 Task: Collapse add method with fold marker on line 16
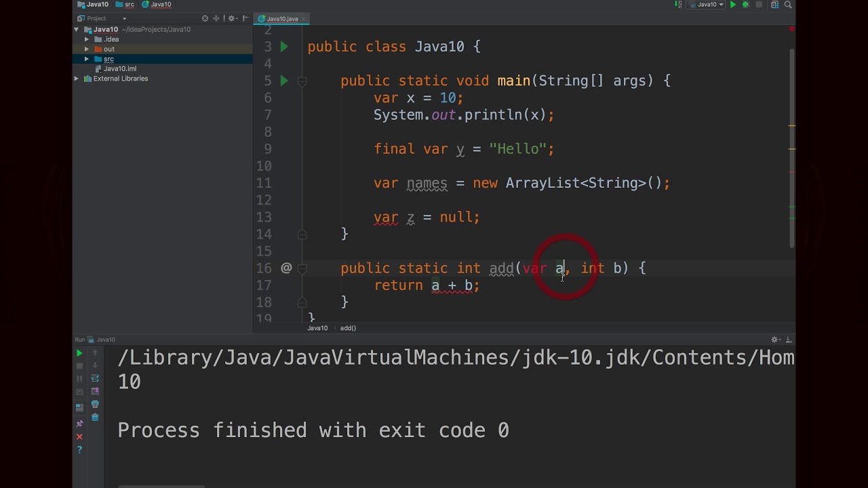[x=302, y=268]
